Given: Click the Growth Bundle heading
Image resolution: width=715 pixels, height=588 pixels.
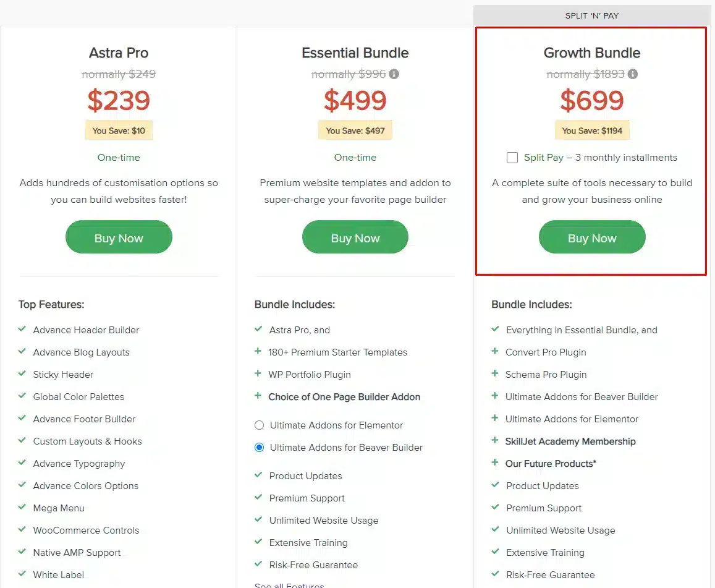Looking at the screenshot, I should click(x=592, y=53).
